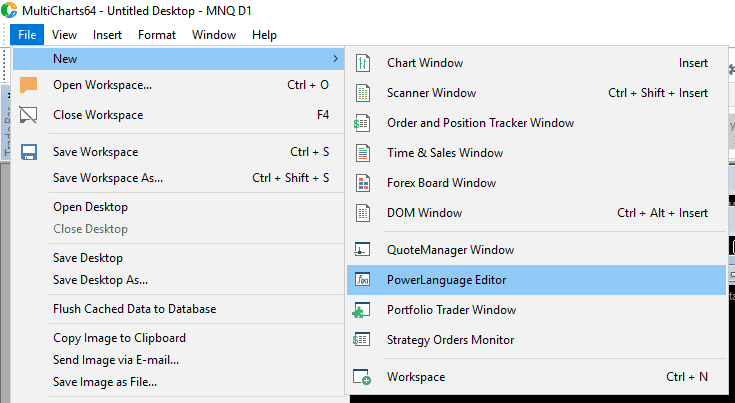Open a new DOM Window
The width and height of the screenshot is (735, 403).
(x=536, y=213)
